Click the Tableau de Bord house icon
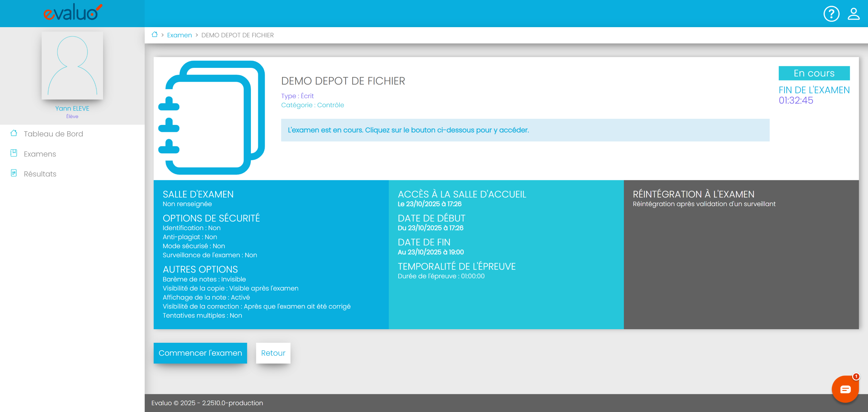868x412 pixels. pos(14,133)
